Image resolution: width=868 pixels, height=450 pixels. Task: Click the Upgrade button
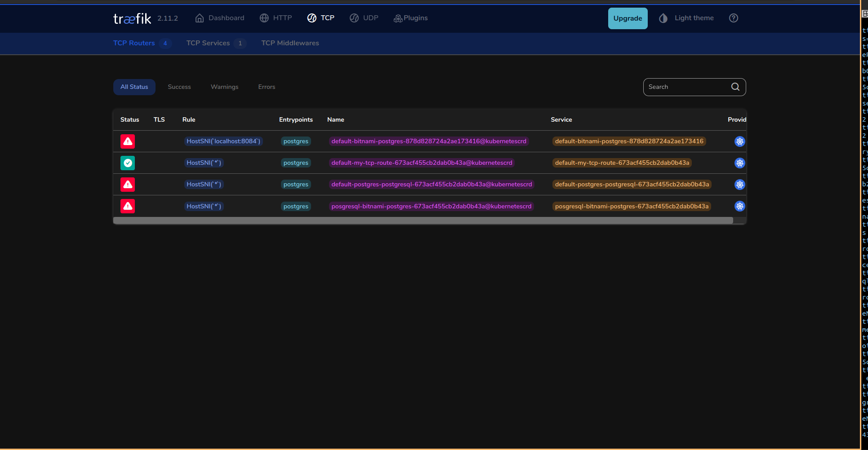coord(628,18)
